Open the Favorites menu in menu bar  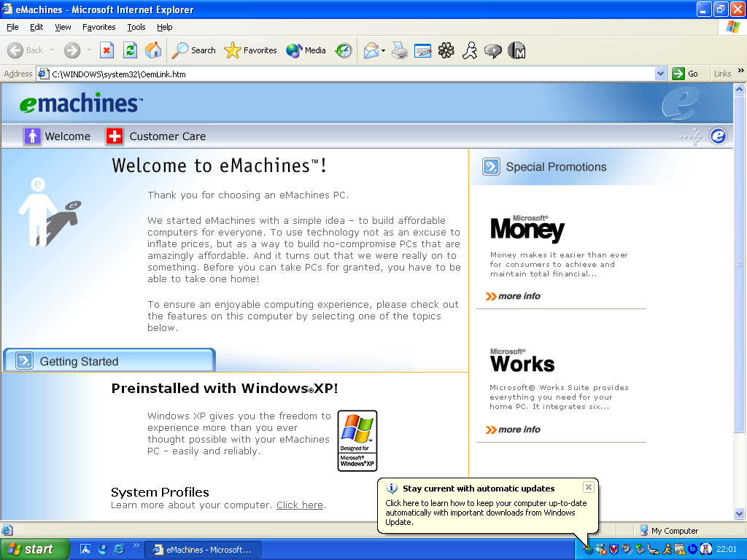(98, 27)
